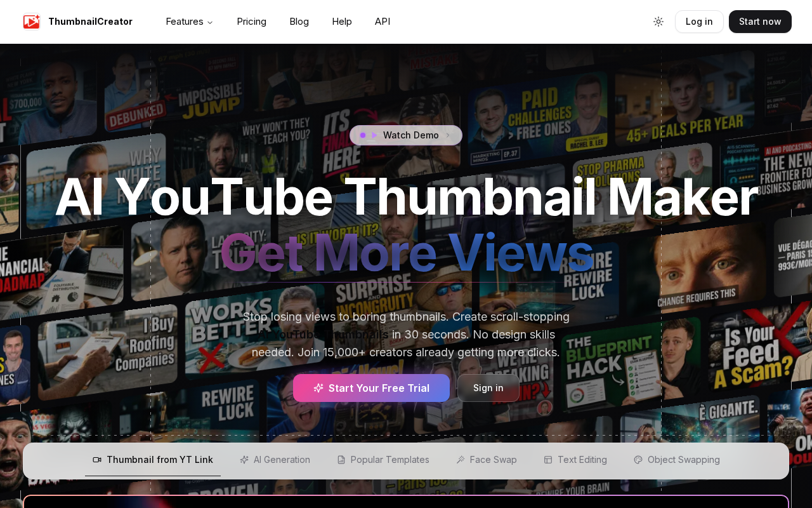Select the Thumbnail from YT Link tab

[x=153, y=460]
